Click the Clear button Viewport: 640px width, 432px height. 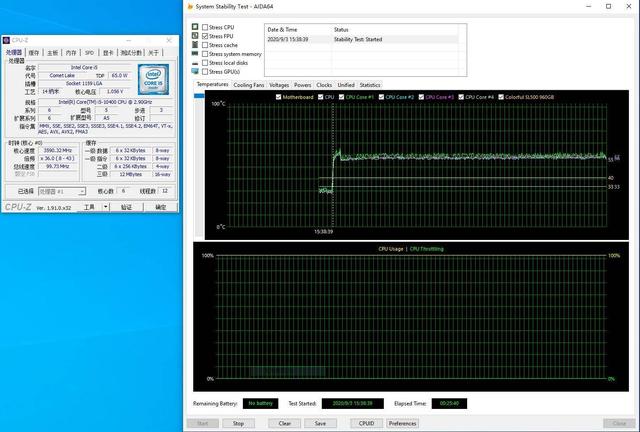click(x=284, y=423)
